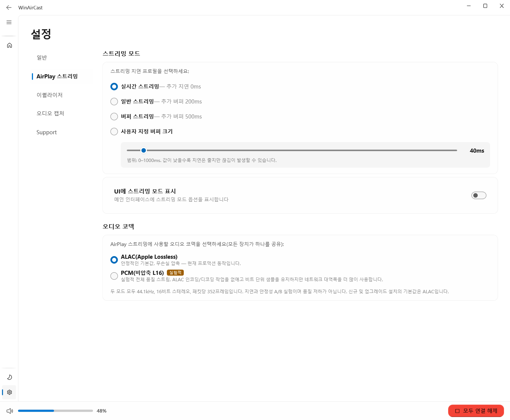Click the 48% volume value

pos(102,411)
